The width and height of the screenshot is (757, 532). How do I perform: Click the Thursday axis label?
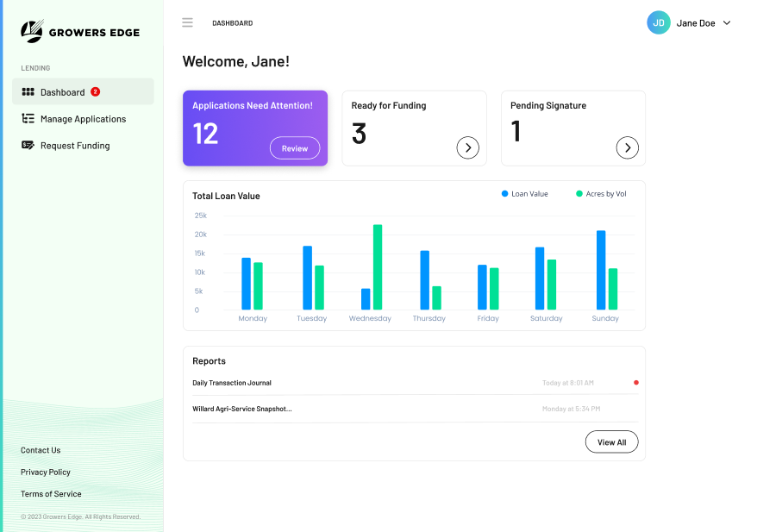[x=429, y=318]
